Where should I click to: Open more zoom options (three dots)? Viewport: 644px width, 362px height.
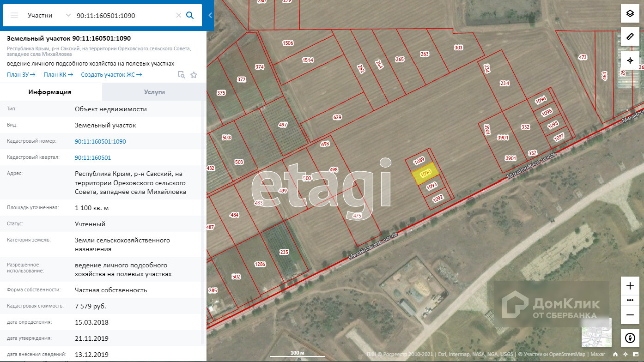630,300
